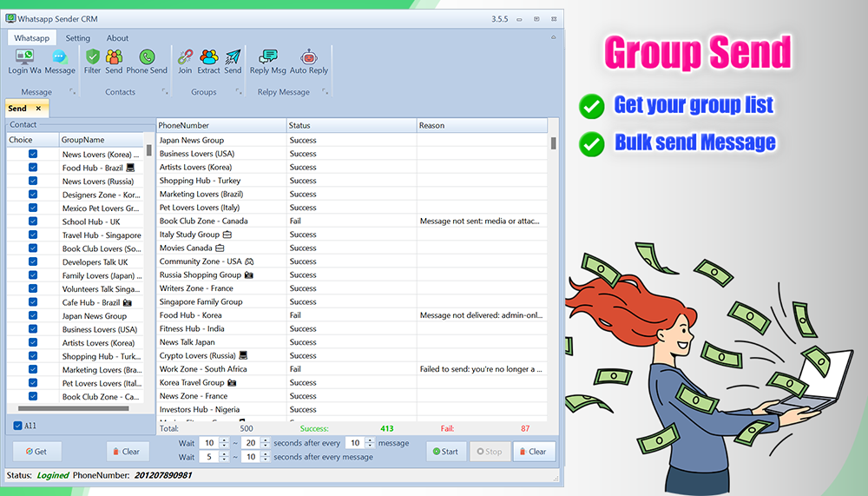The height and width of the screenshot is (496, 868).
Task: Open the About tab
Action: point(117,37)
